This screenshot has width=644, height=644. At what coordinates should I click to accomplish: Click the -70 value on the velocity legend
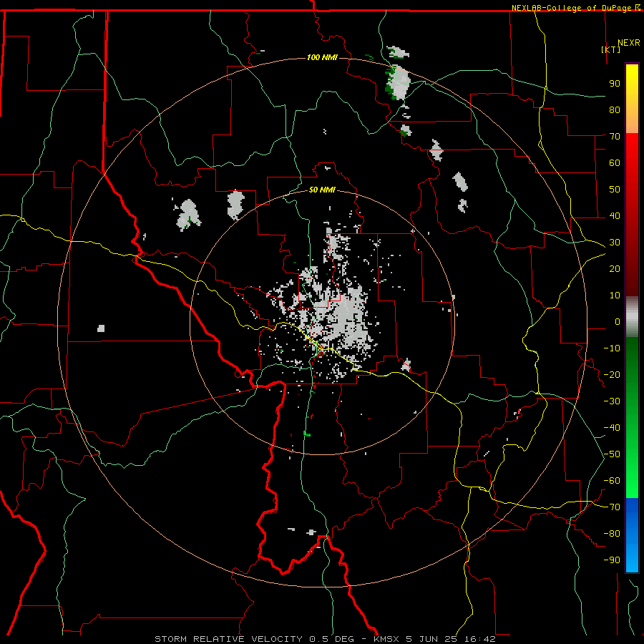tap(612, 507)
